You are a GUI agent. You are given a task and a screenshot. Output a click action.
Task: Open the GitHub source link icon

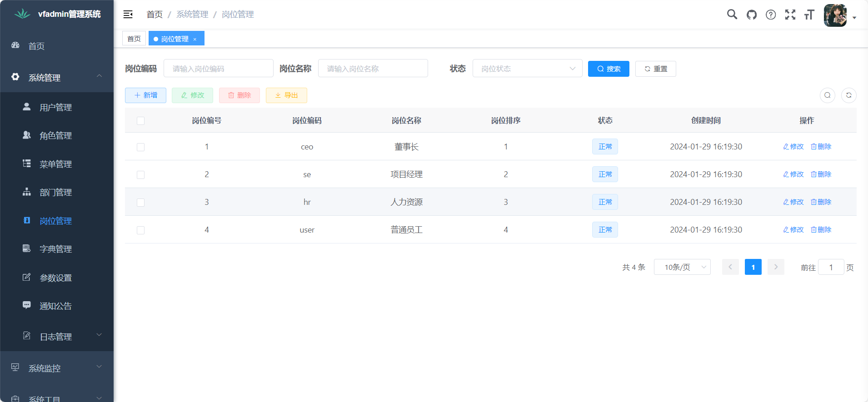click(x=752, y=15)
